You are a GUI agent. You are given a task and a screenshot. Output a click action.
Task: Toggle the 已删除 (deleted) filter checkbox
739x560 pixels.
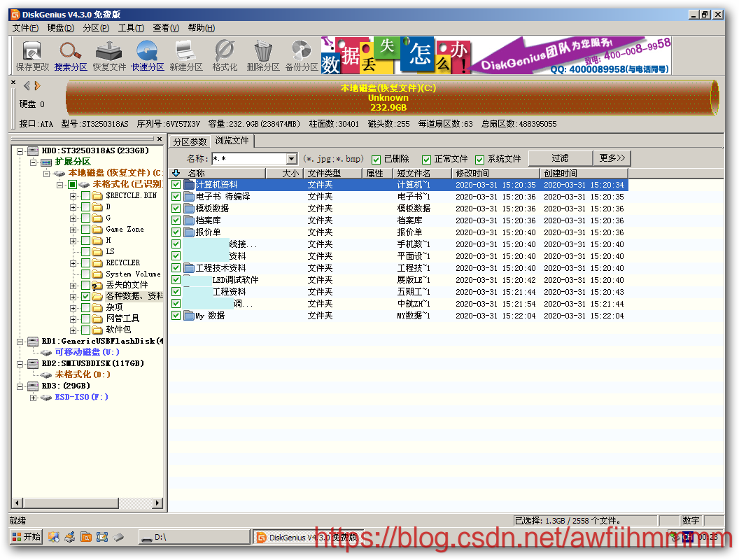[x=376, y=160]
